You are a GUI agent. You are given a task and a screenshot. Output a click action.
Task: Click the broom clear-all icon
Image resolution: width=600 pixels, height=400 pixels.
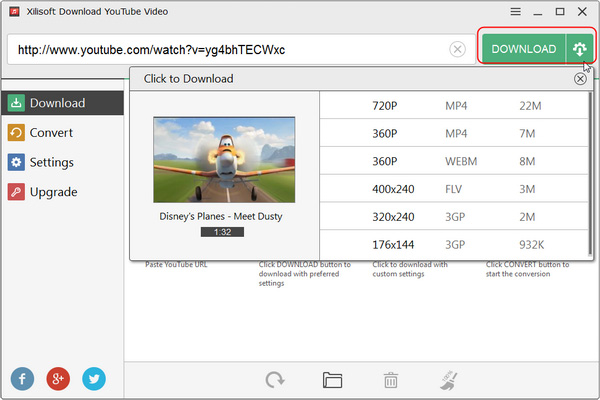(x=449, y=380)
